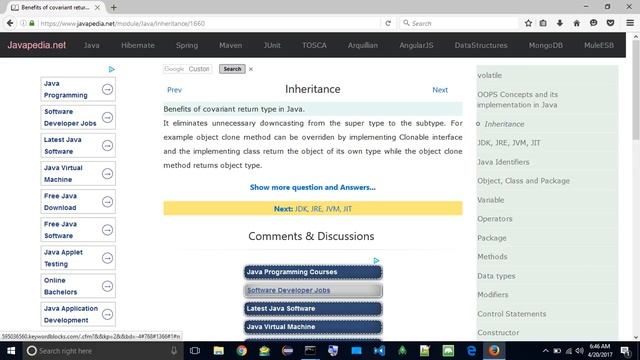This screenshot has width=640, height=360.
Task: Click the Google custom Search button
Action: [x=232, y=69]
